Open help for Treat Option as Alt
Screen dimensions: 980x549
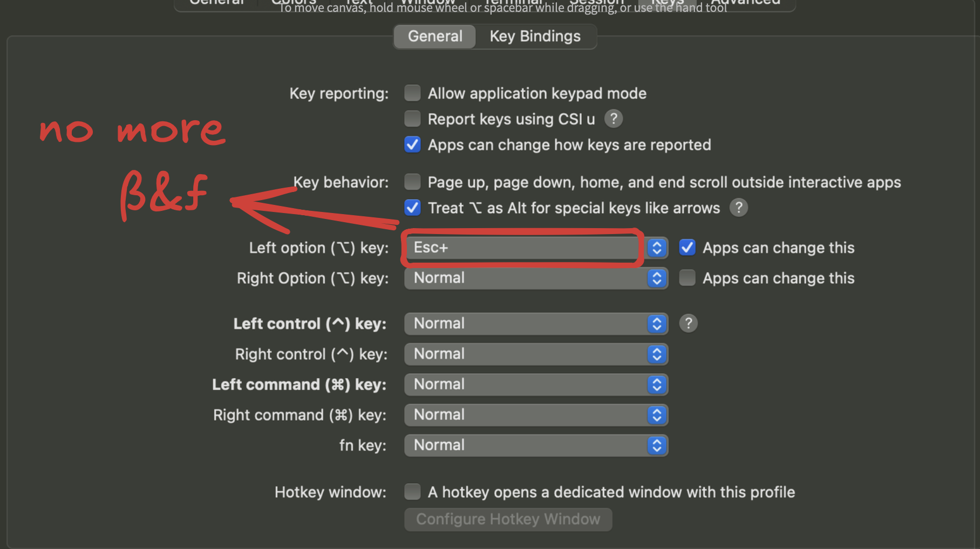pos(738,208)
